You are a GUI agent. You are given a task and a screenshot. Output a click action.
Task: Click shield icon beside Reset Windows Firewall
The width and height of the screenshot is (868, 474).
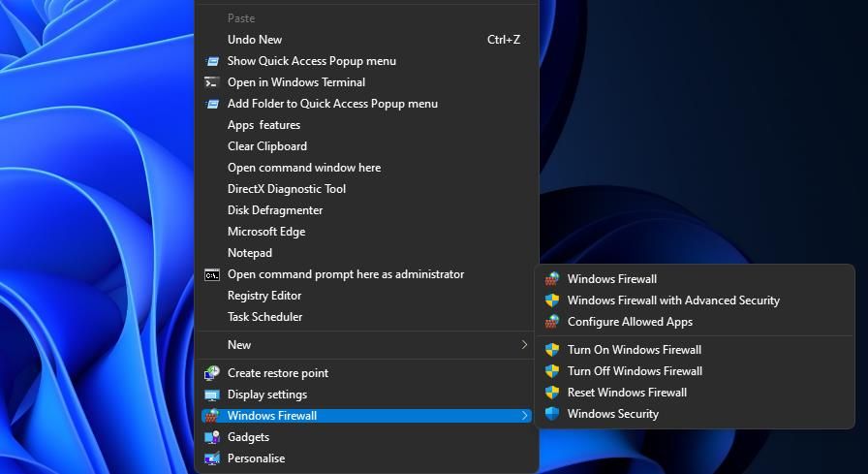(552, 393)
